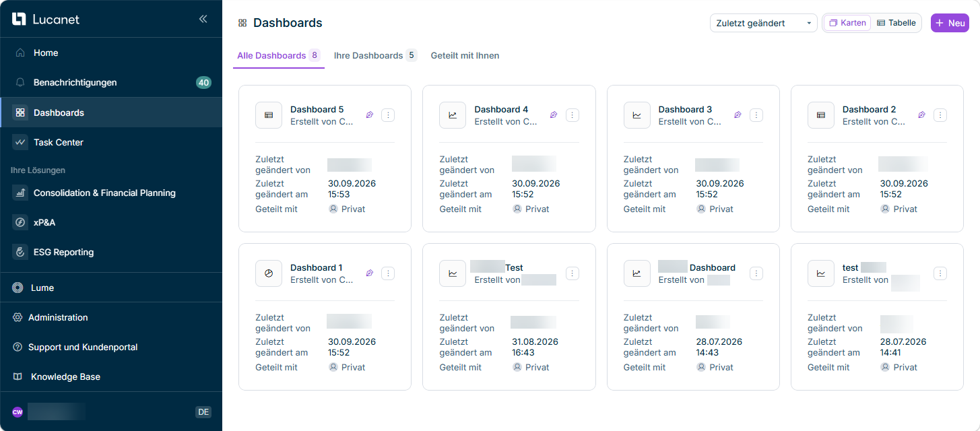The width and height of the screenshot is (980, 431).
Task: Select Dashboards in the sidebar
Action: 111,112
